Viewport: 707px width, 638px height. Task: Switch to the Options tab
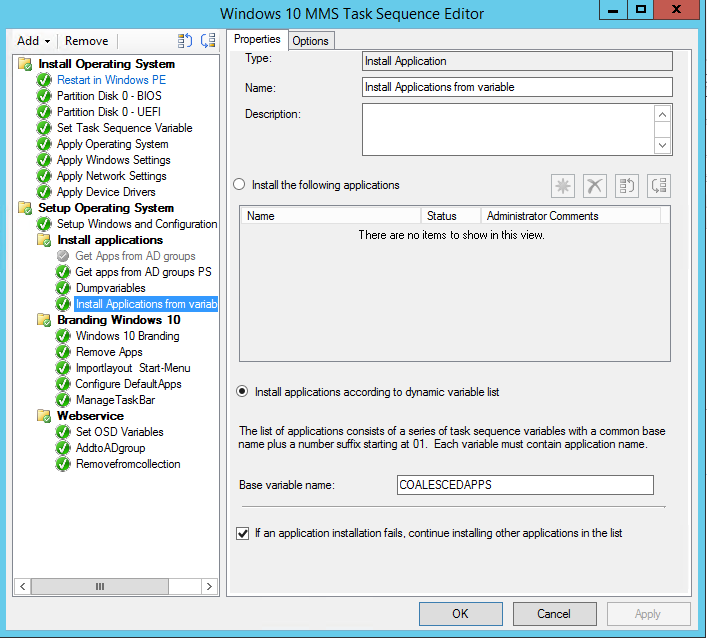click(x=310, y=41)
